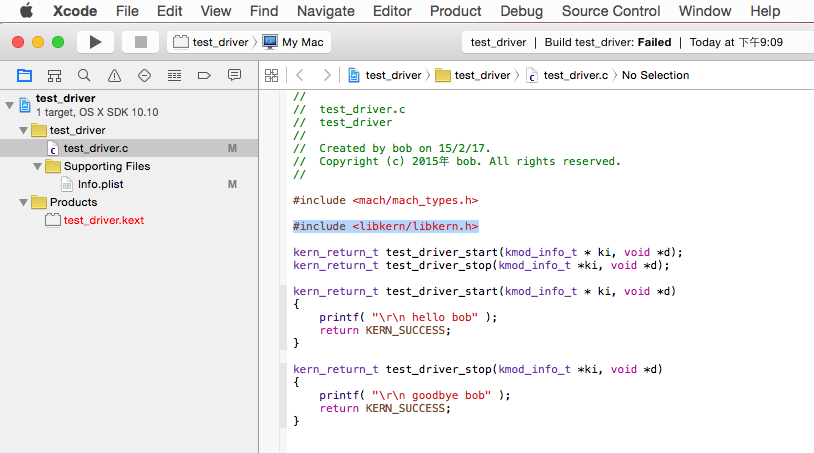814x453 pixels.
Task: Open the File menu
Action: coord(127,11)
